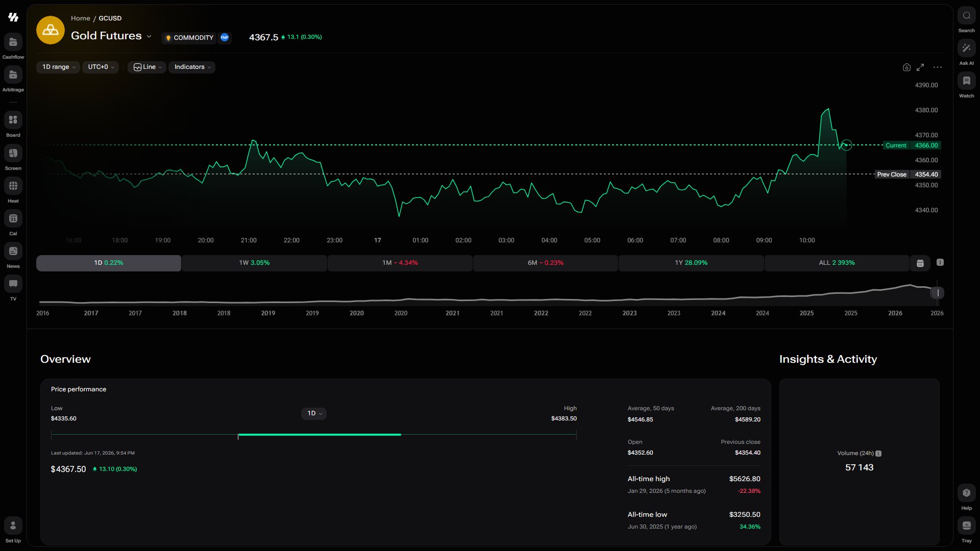Image resolution: width=980 pixels, height=551 pixels.
Task: Click the current price marker on chart
Action: click(x=846, y=145)
